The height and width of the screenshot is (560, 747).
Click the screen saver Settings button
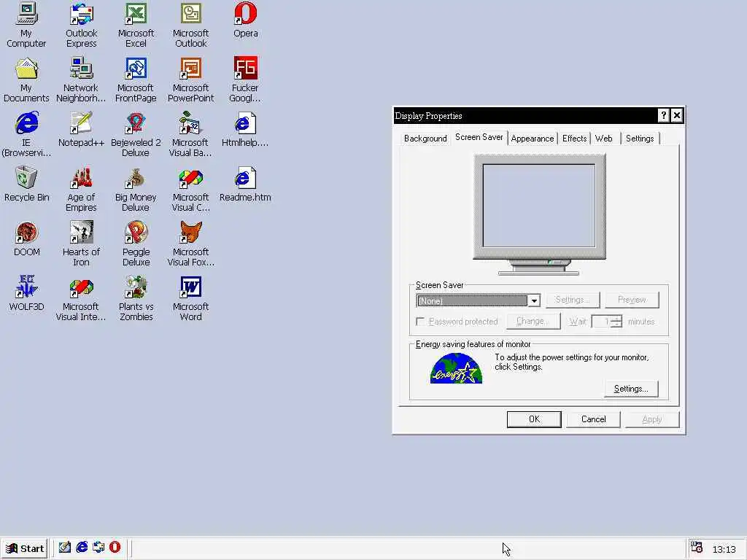[573, 300]
